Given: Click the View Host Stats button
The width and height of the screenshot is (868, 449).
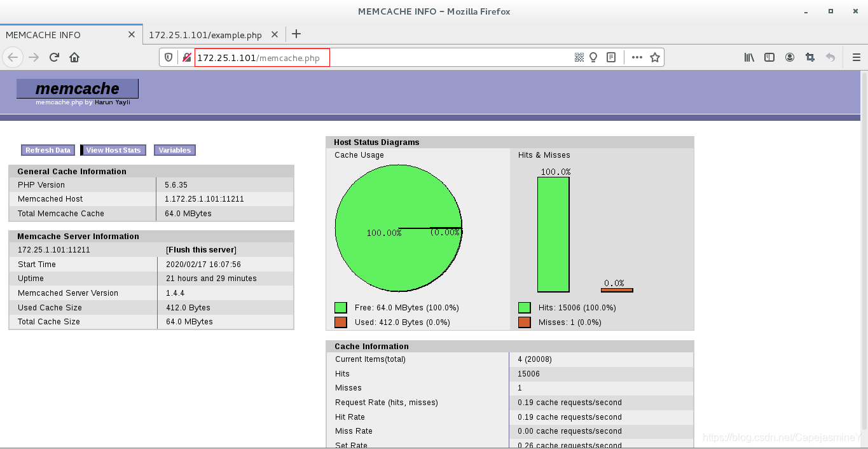Looking at the screenshot, I should [x=113, y=150].
